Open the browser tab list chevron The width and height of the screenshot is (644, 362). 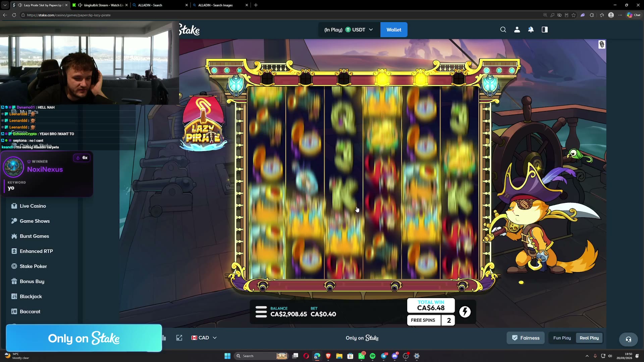pos(5,5)
